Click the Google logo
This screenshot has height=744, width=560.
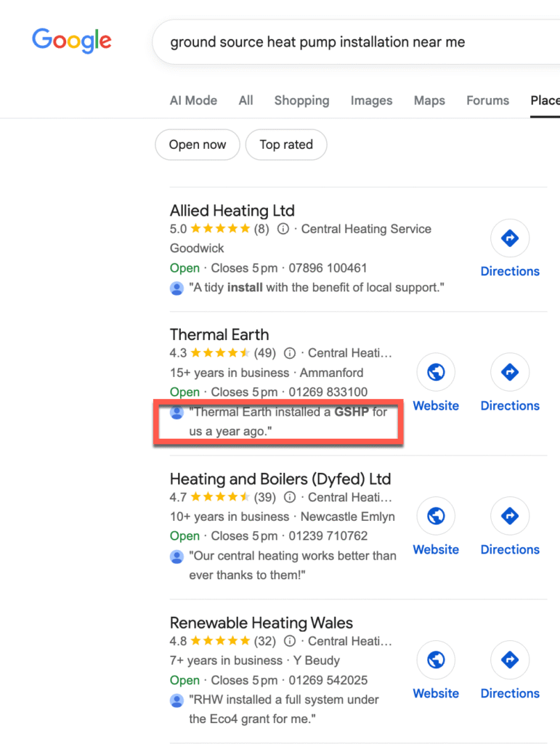71,40
